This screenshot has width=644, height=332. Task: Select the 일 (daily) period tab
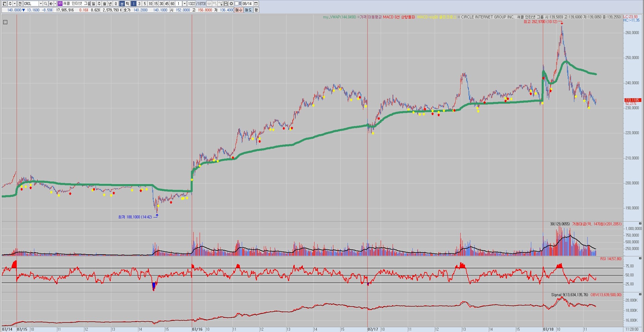pyautogui.click(x=94, y=4)
